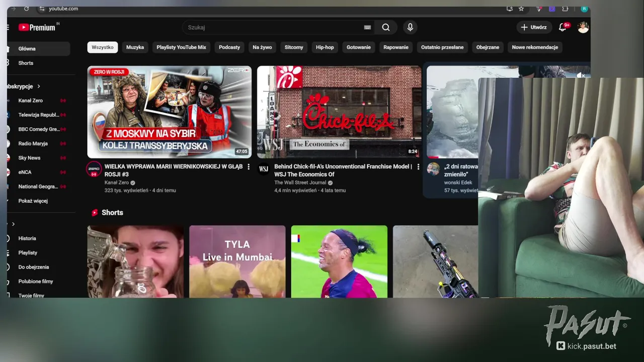Open the browser profile avatar
The width and height of the screenshot is (644, 362).
584,9
